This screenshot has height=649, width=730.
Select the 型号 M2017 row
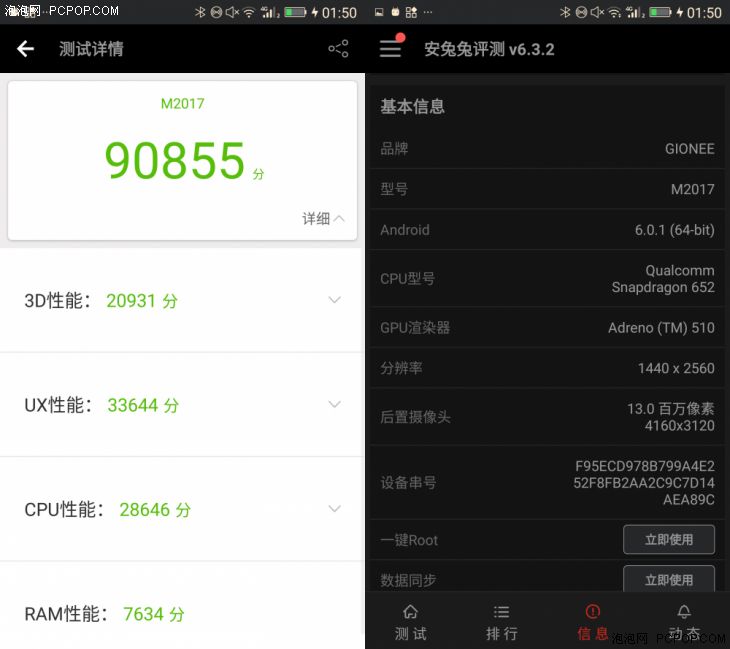(548, 189)
